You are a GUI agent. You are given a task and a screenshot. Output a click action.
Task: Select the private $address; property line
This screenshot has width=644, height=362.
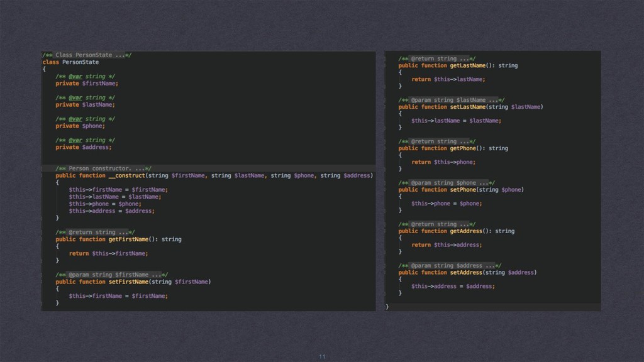pyautogui.click(x=84, y=147)
